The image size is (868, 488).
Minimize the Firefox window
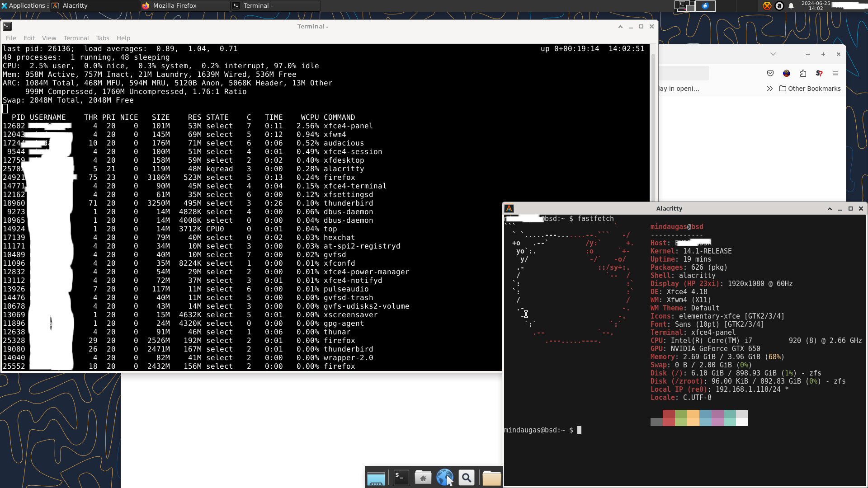pyautogui.click(x=808, y=54)
